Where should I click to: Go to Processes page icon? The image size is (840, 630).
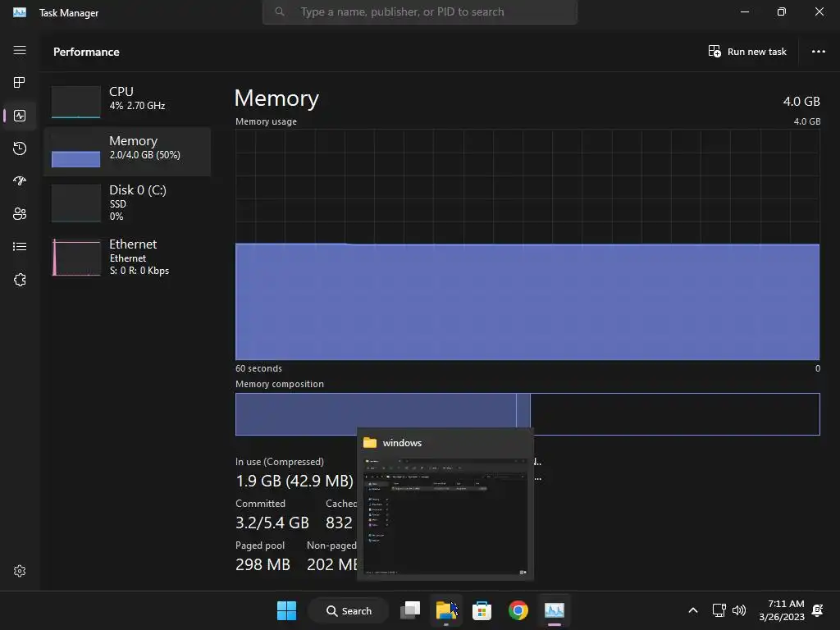pyautogui.click(x=20, y=83)
